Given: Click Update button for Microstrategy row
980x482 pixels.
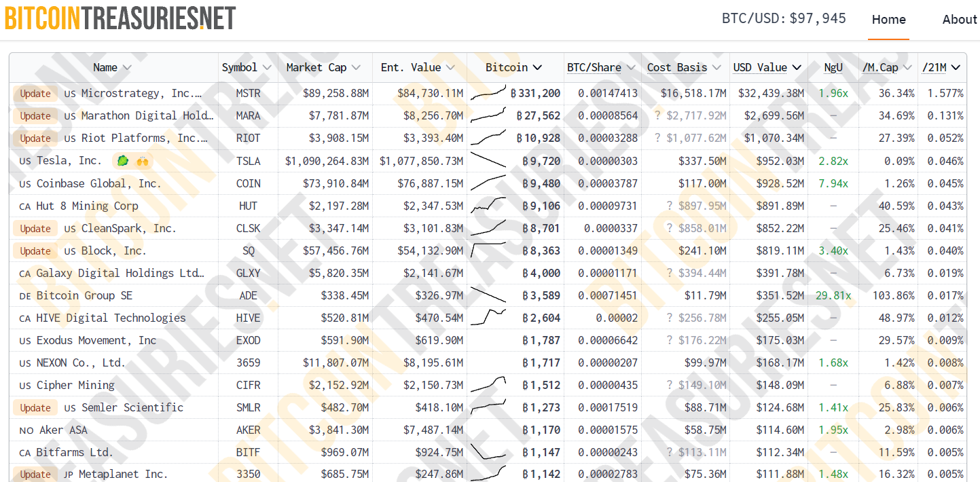Looking at the screenshot, I should click(35, 94).
